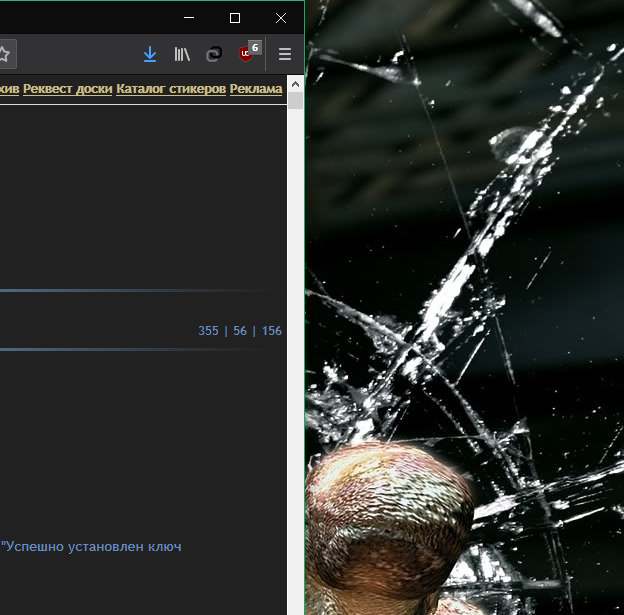624x615 pixels.
Task: Bookmark this page with star icon
Action: tap(4, 54)
